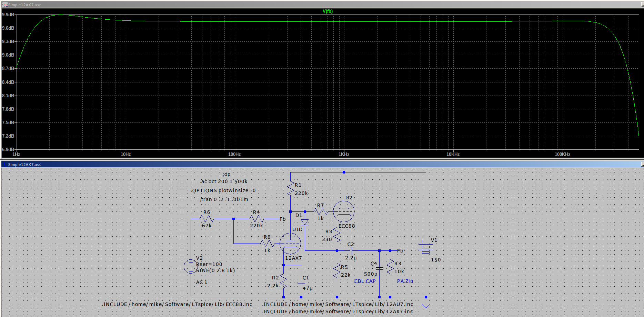Image resolution: width=644 pixels, height=317 pixels.
Task: Click the plot window title bar Simple12AX7.asc
Action: click(x=322, y=4)
